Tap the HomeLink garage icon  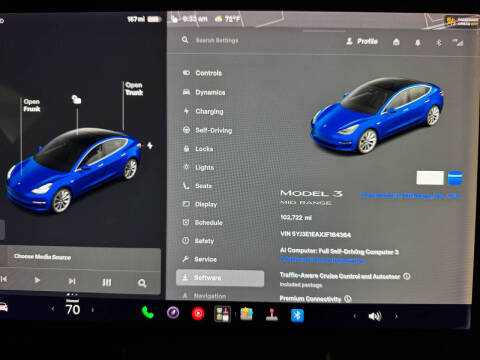(396, 42)
